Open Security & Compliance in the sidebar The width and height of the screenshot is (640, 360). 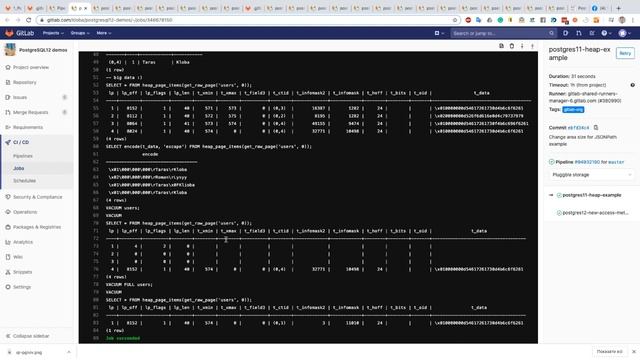pos(38,197)
